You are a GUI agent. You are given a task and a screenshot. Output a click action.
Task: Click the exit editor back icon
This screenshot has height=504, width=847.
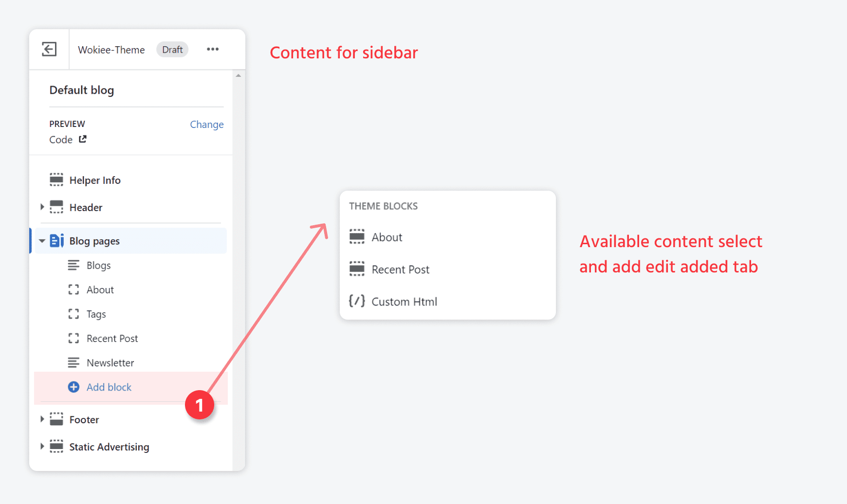(49, 49)
